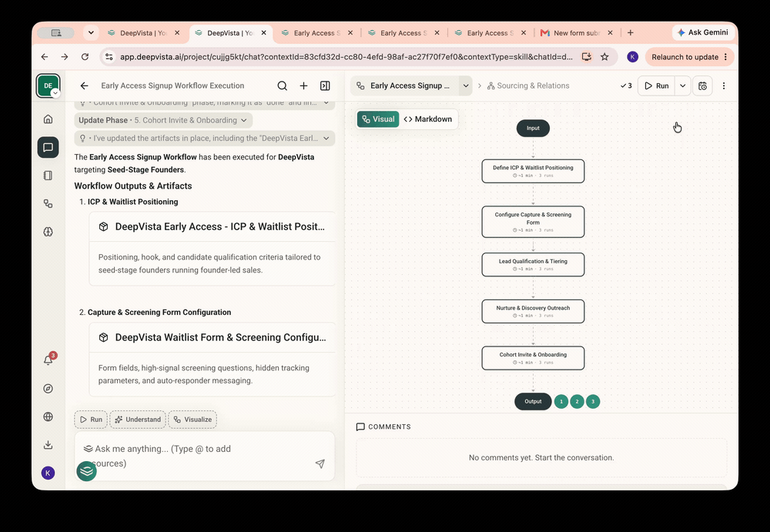Select Lead Qualification & Tiering node
Viewport: 770px width, 532px height.
(x=533, y=265)
